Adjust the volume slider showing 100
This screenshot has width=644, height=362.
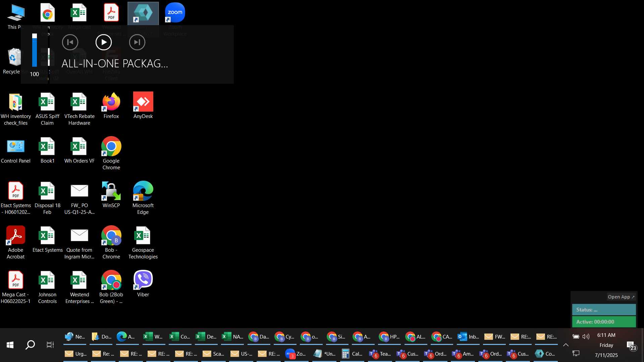35,50
